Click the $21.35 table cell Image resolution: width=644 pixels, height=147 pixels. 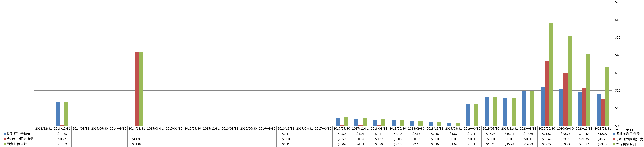(584, 139)
